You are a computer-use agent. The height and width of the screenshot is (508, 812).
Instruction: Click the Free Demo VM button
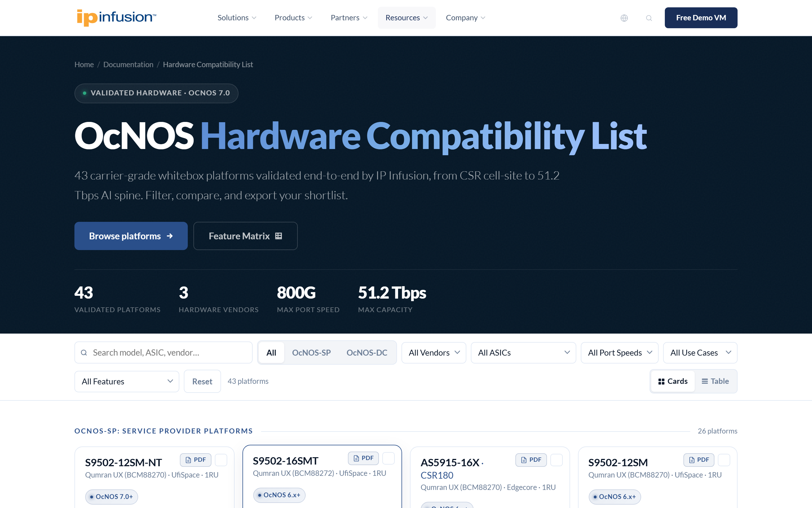701,17
